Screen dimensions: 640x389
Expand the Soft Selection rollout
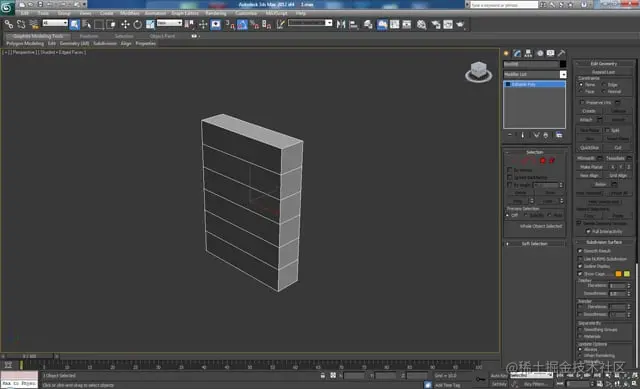(x=535, y=244)
